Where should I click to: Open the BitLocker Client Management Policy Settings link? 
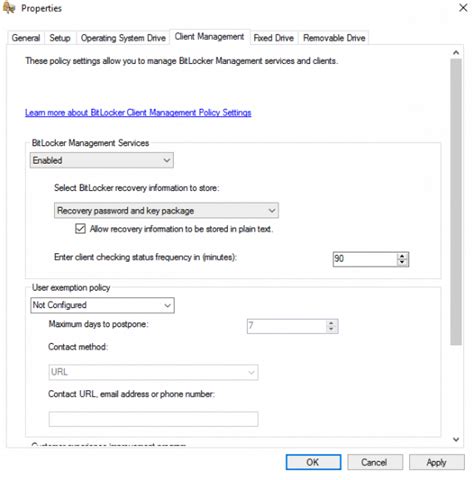point(138,113)
